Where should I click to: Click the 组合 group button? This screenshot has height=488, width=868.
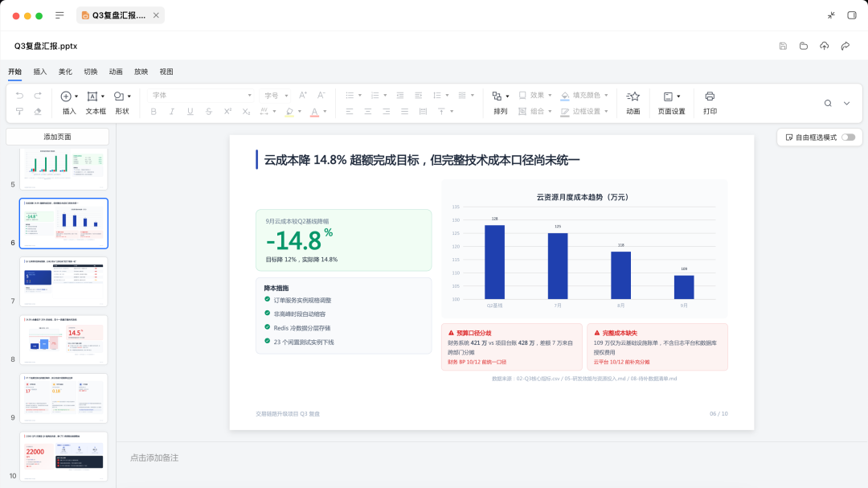click(x=535, y=111)
